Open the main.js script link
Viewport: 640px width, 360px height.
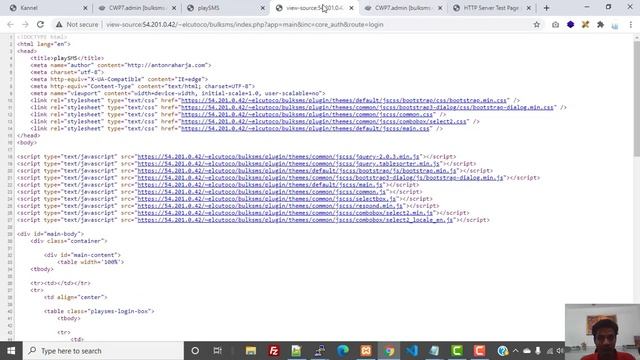(260, 184)
